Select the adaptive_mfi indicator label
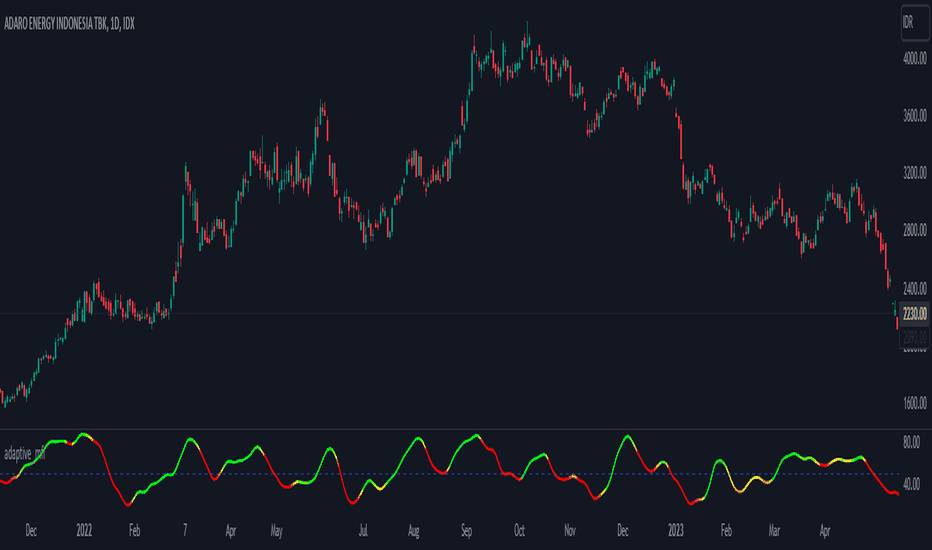The height and width of the screenshot is (550, 932). tap(24, 454)
